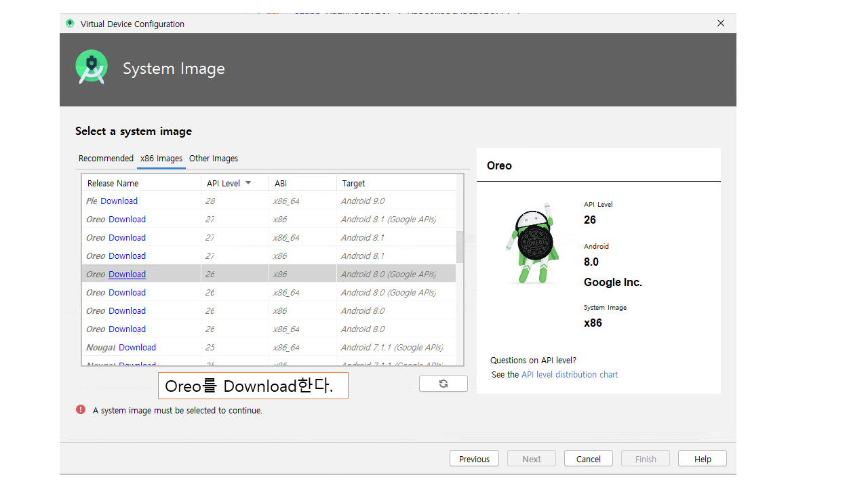
Task: Click the Android Studio logo in the header
Action: coord(92,67)
